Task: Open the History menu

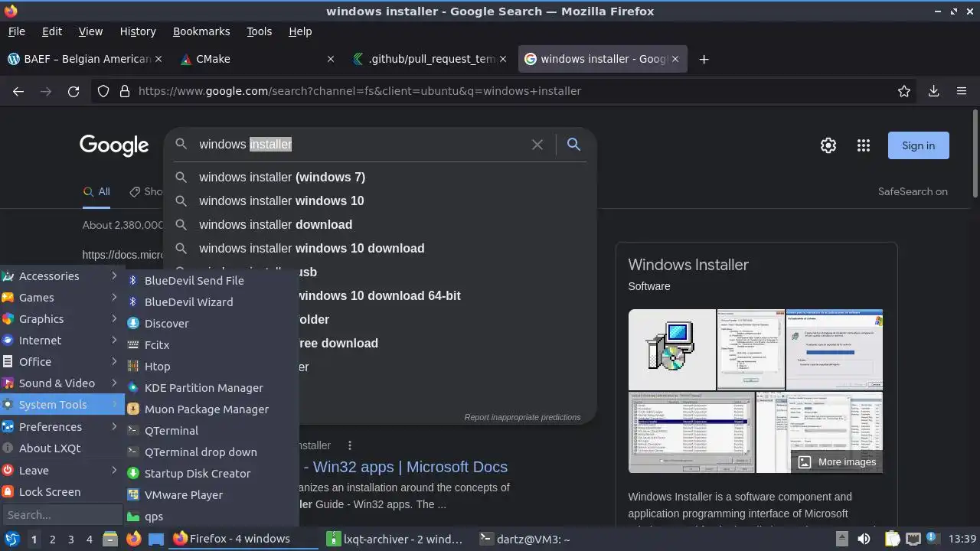Action: click(138, 31)
